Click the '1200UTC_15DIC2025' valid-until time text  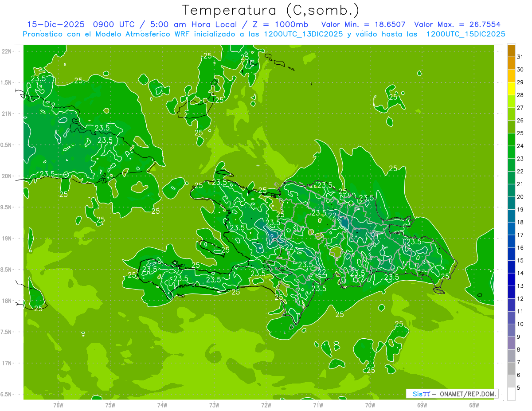pos(466,34)
